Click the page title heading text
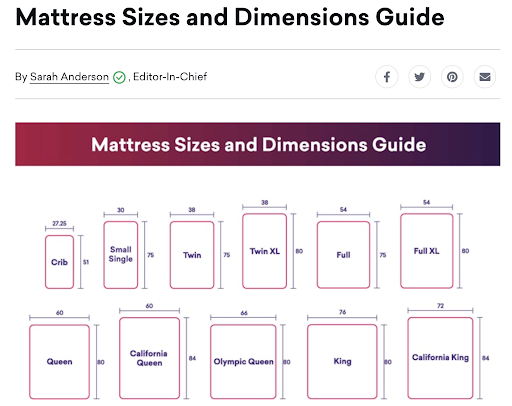 230,17
